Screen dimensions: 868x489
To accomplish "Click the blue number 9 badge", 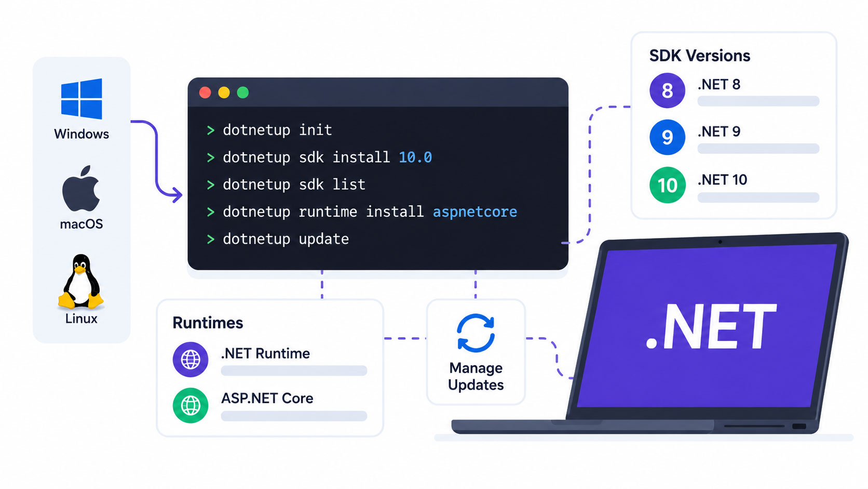I will pos(668,137).
